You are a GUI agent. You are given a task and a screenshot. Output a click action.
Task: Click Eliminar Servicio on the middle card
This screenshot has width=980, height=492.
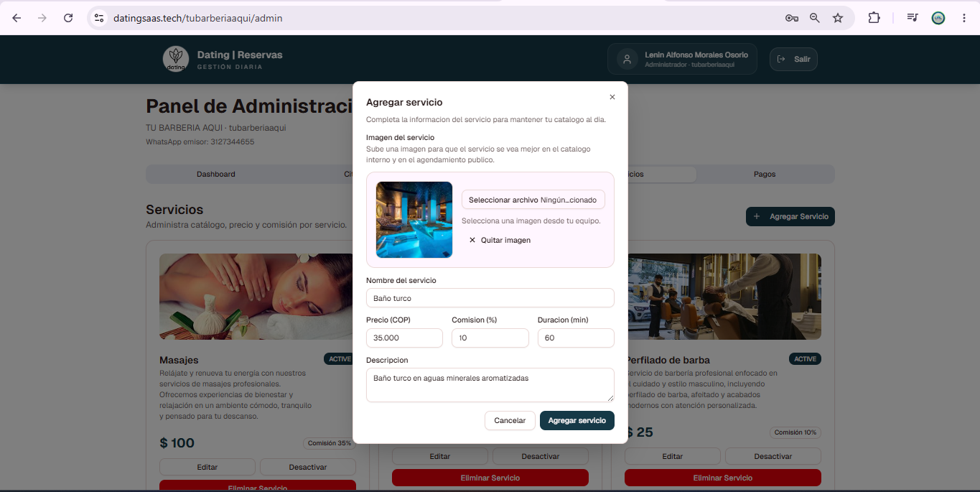pyautogui.click(x=490, y=478)
